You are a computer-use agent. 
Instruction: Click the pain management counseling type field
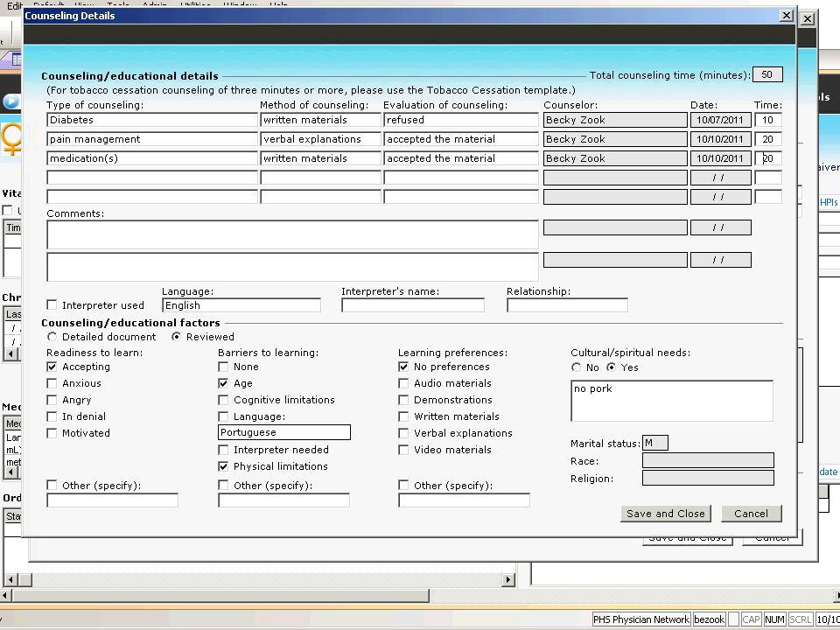[152, 139]
